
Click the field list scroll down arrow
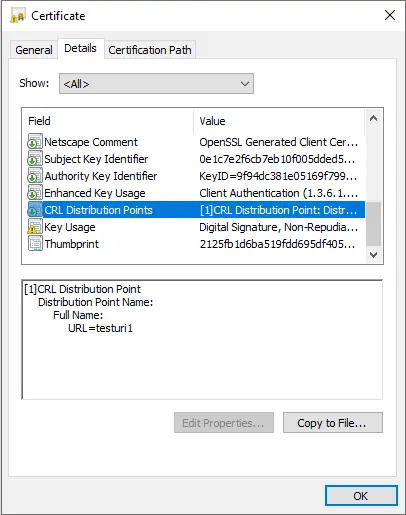pos(373,255)
